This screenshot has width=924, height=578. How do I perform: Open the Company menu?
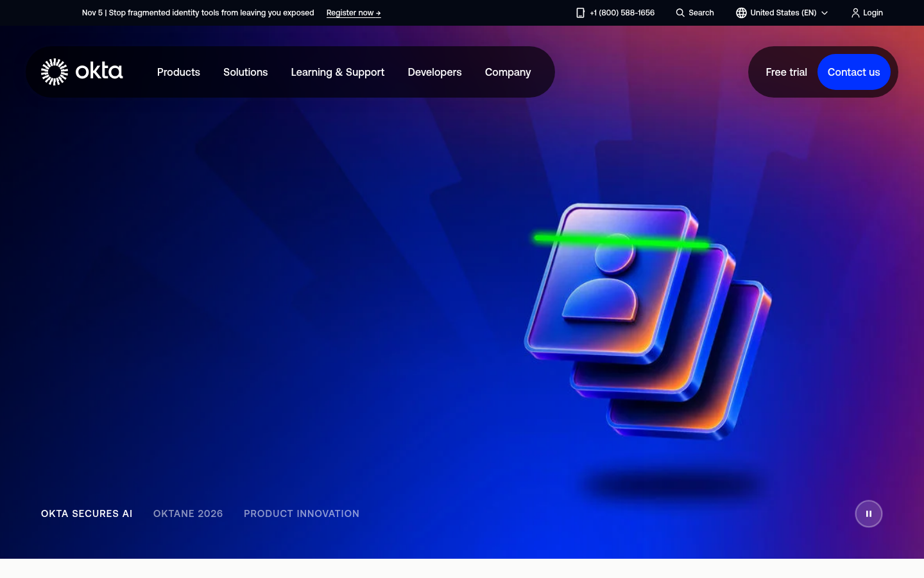[x=508, y=72]
